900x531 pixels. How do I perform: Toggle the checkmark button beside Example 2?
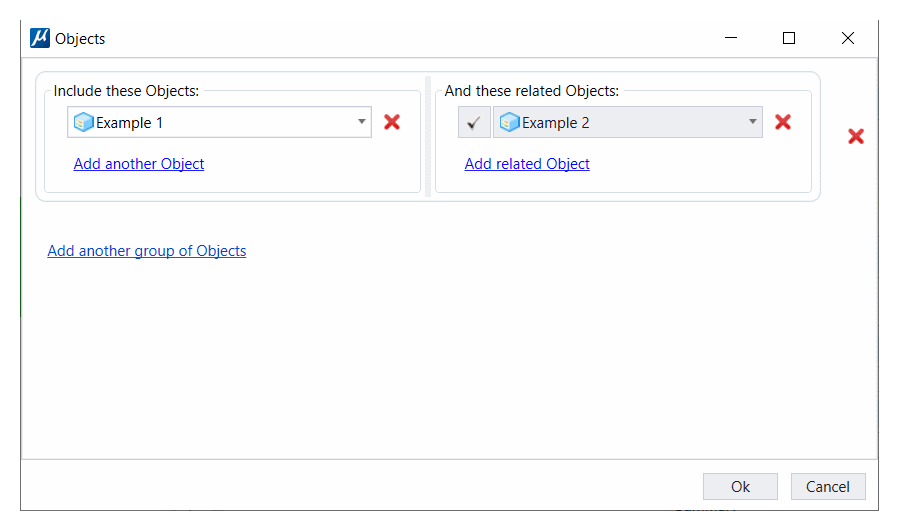[474, 123]
